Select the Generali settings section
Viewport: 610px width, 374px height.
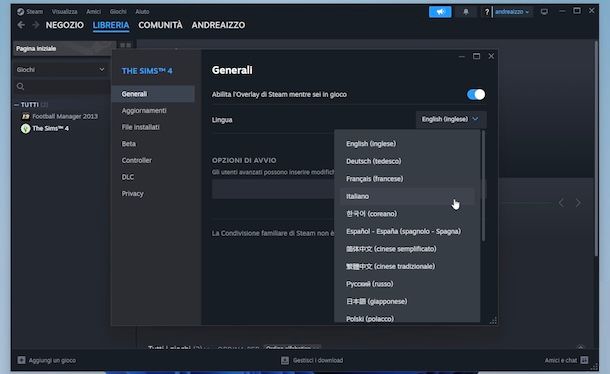(153, 94)
